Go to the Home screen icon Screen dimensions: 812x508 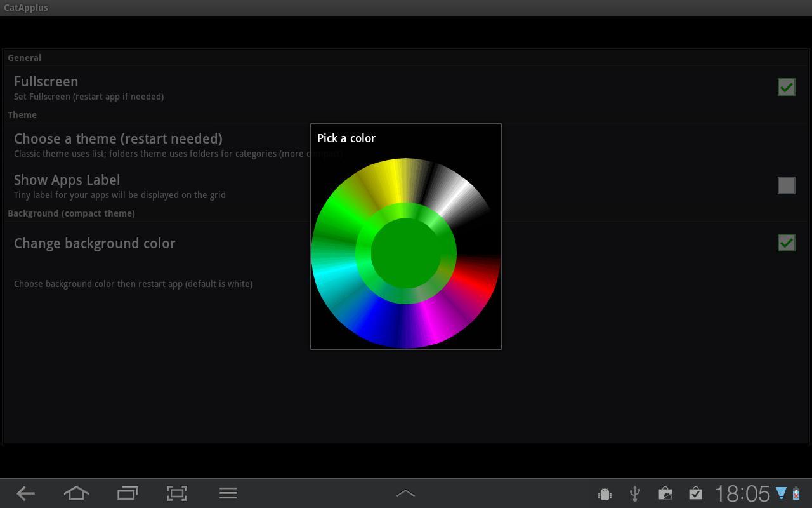click(76, 493)
